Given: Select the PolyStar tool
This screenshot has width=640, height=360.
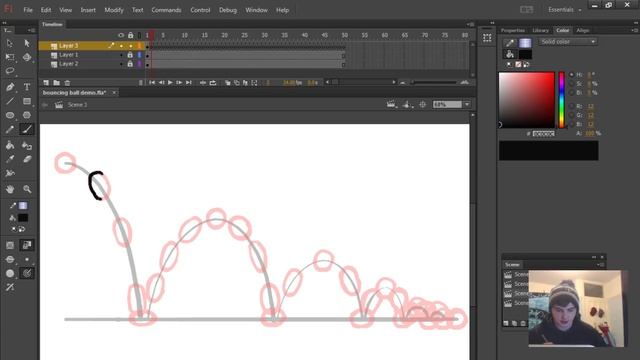Looking at the screenshot, I should click(27, 116).
